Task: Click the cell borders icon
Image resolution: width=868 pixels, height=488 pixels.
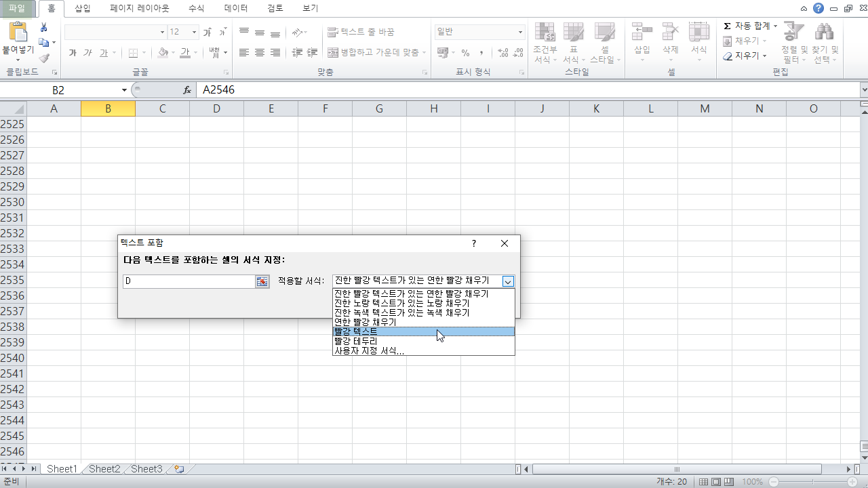Action: [x=133, y=53]
